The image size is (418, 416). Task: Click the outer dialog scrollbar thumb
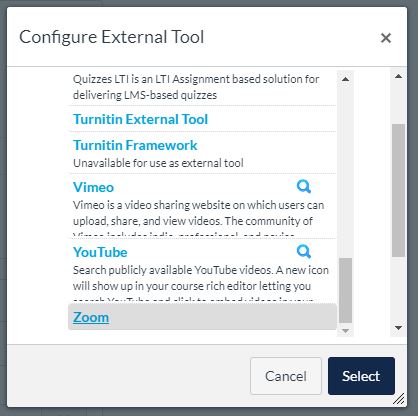(398, 190)
